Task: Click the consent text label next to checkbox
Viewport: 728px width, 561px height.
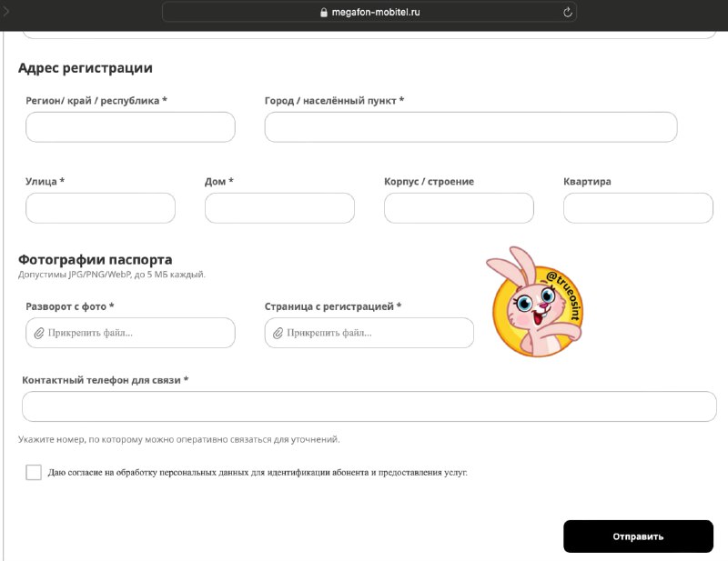Action: coord(258,473)
